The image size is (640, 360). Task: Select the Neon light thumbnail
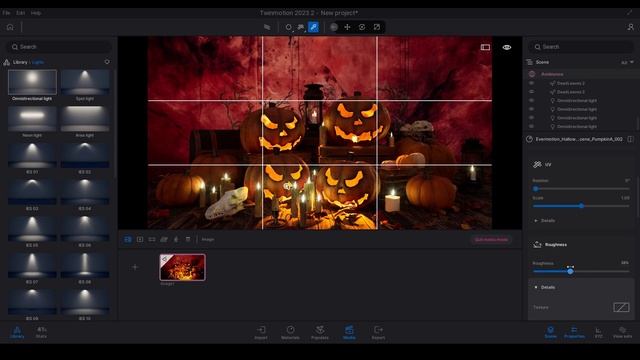pos(32,119)
